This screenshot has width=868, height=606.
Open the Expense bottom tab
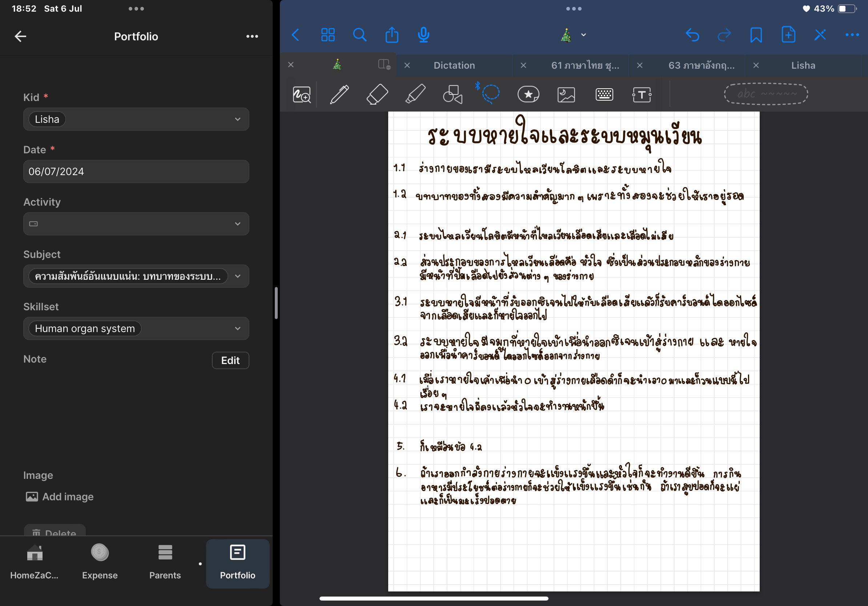(x=100, y=562)
